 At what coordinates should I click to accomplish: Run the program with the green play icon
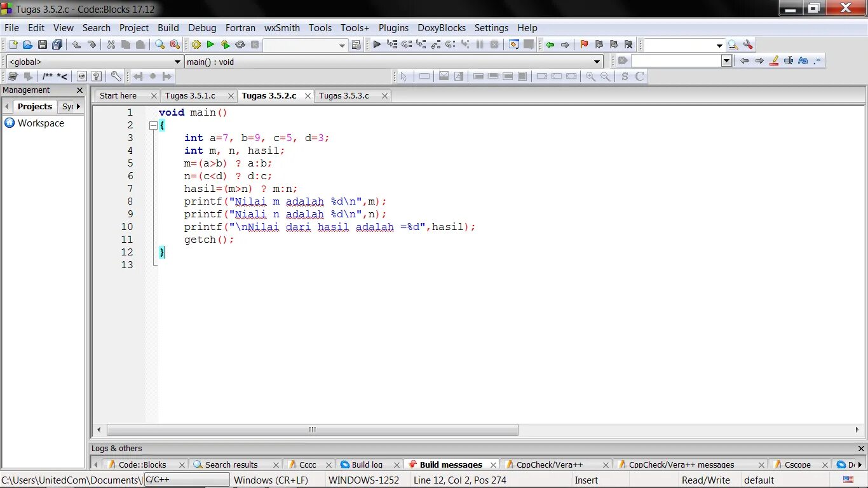210,44
